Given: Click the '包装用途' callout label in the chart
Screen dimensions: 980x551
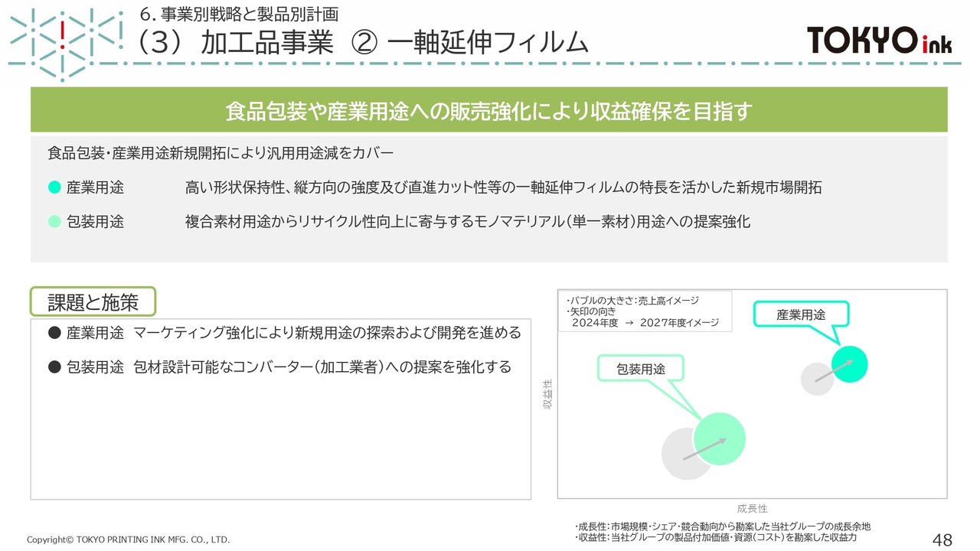Looking at the screenshot, I should pos(641,369).
